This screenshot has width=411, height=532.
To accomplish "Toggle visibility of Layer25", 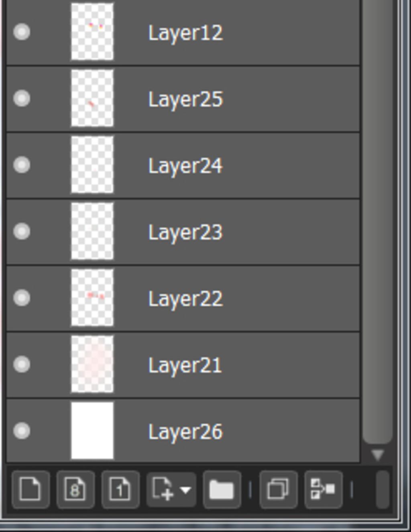I will 22,98.
